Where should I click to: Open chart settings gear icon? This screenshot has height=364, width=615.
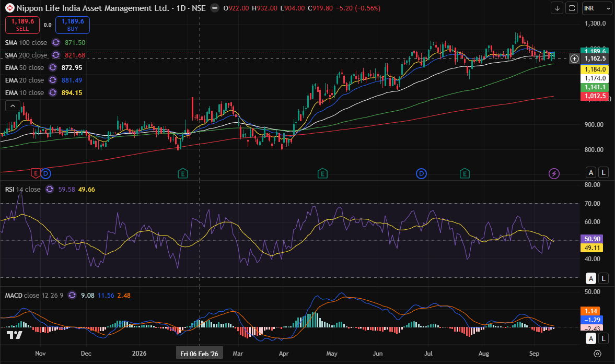(597, 354)
